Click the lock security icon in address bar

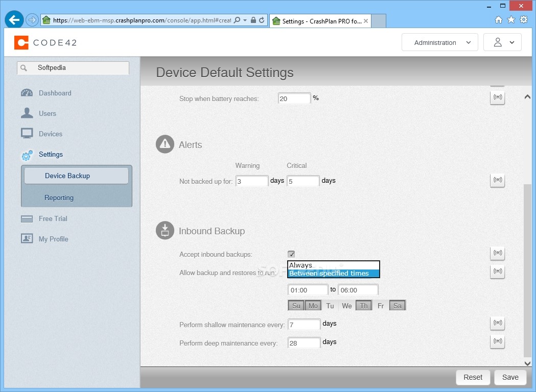253,20
